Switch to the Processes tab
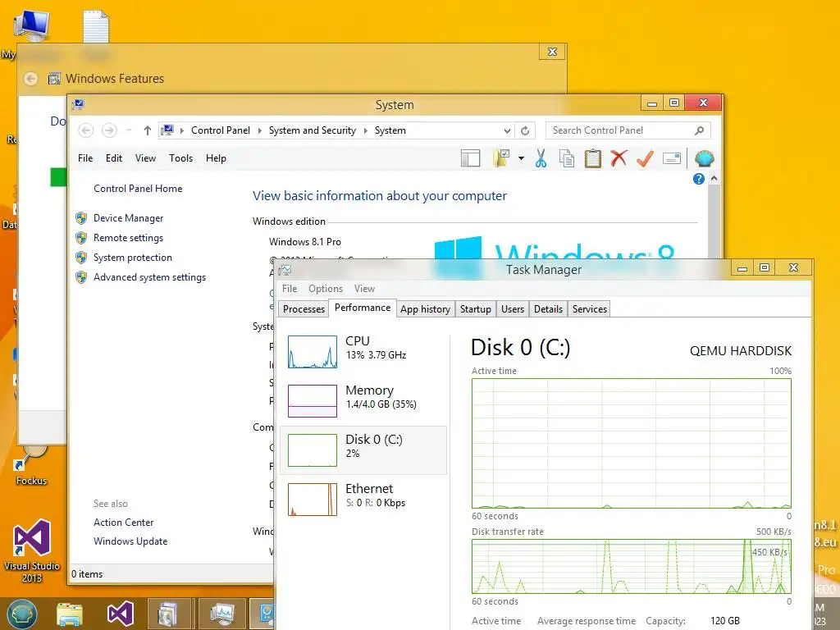Screen dimensions: 840x630 (304, 309)
